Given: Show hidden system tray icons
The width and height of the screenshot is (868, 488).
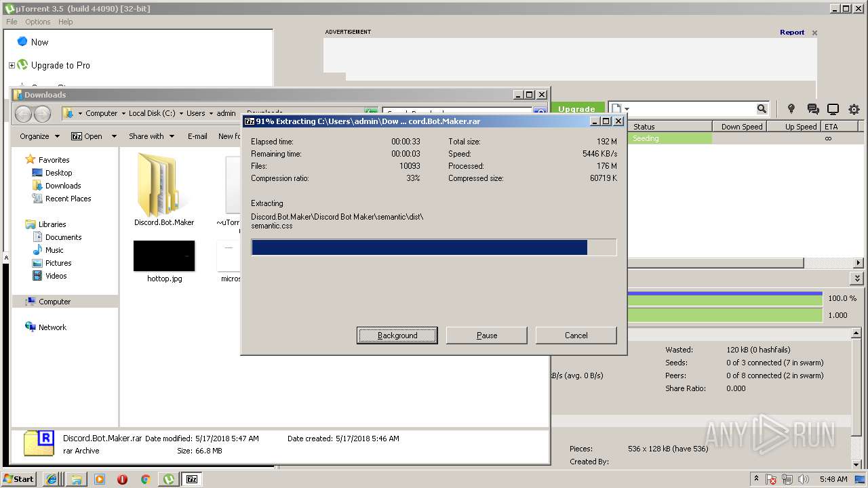Looking at the screenshot, I should pos(756,479).
